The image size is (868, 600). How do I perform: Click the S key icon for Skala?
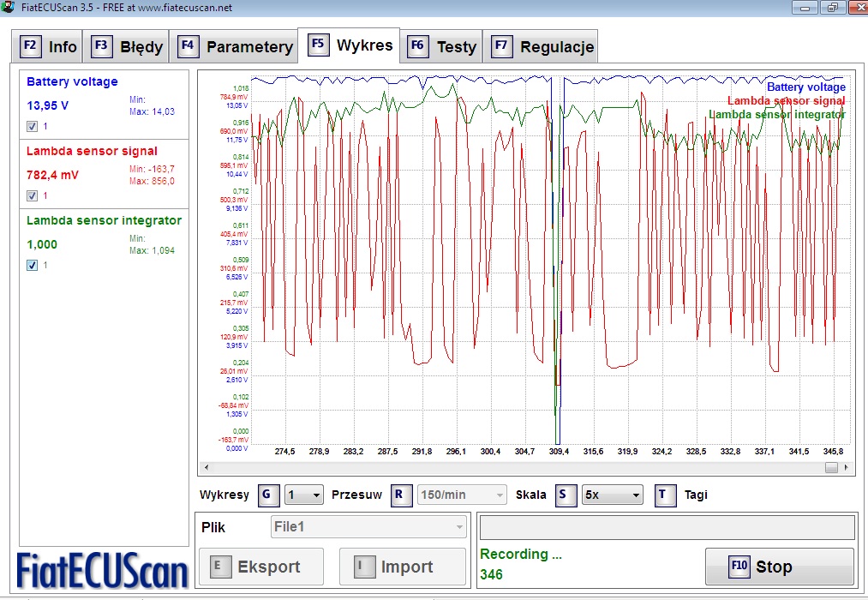click(x=566, y=495)
